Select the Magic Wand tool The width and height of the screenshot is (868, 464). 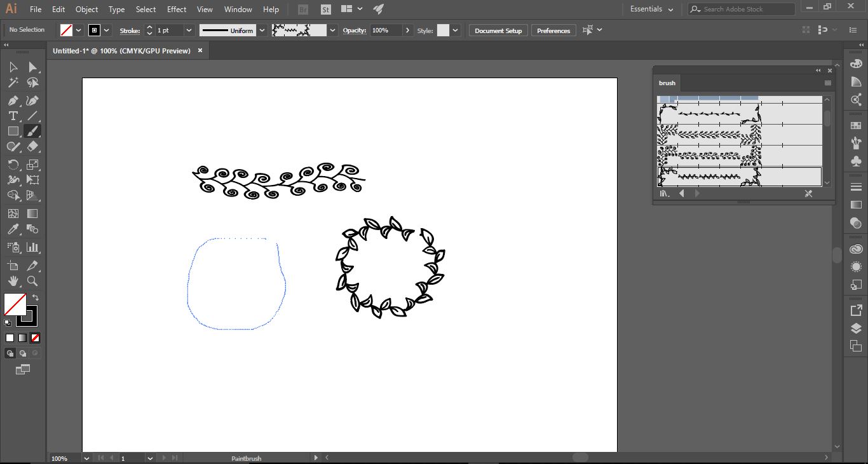point(13,83)
